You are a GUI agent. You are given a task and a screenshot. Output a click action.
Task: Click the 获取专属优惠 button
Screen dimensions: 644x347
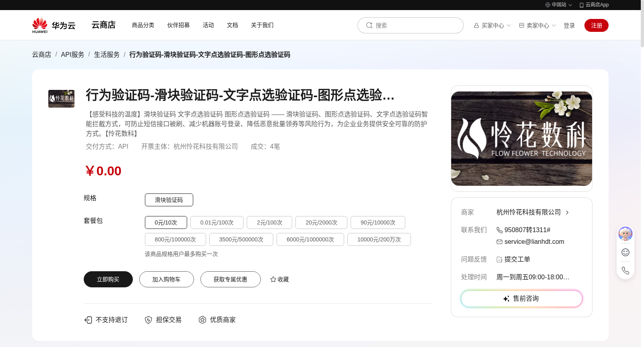click(x=231, y=279)
